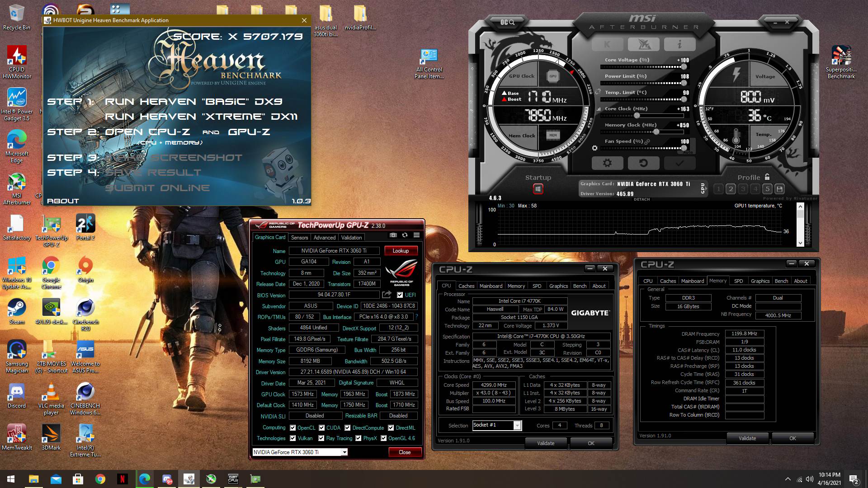The height and width of the screenshot is (488, 868).
Task: Click bus interface question mark in GPU-Z
Action: (416, 317)
